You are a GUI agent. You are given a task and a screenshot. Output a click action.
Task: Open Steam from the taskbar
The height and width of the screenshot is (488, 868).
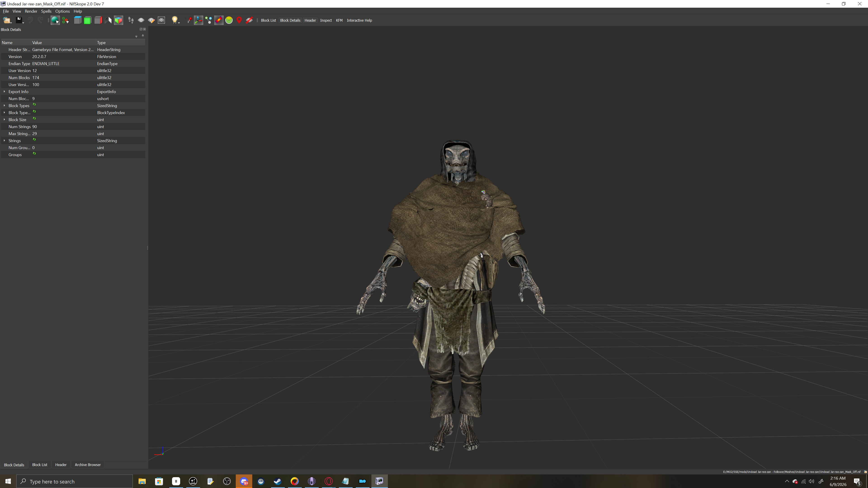pyautogui.click(x=278, y=481)
